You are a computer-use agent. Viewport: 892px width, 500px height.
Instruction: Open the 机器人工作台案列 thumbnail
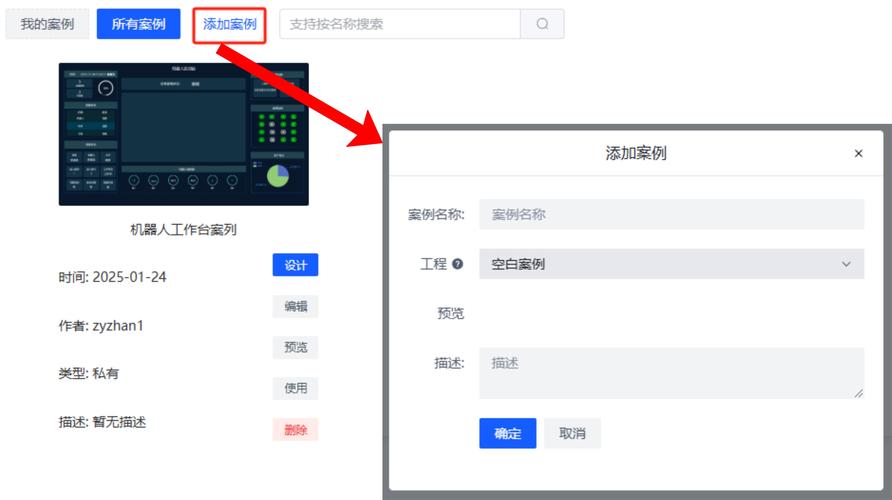pos(184,134)
